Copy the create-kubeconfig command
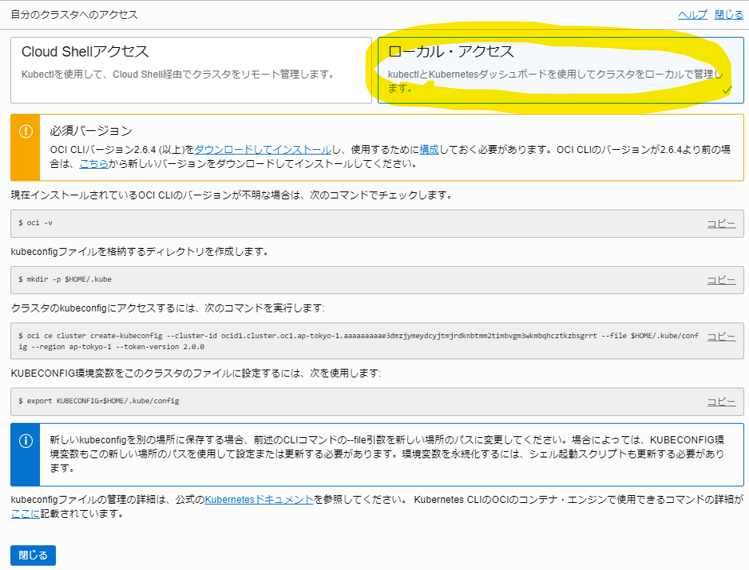Screen dimensions: 749x570 721,336
